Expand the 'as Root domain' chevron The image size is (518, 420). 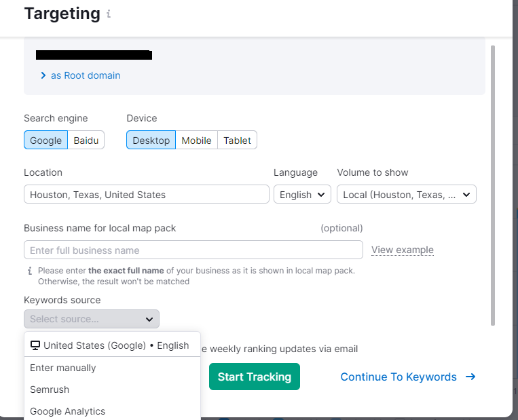pos(43,75)
